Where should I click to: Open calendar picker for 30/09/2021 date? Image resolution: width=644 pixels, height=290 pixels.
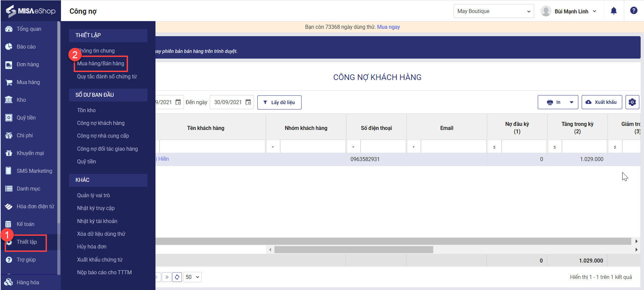tap(248, 102)
